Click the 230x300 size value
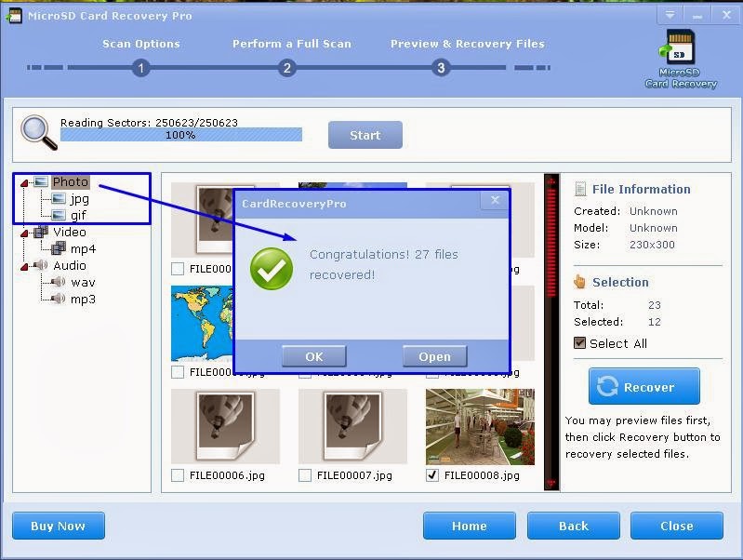The image size is (743, 560). [652, 245]
